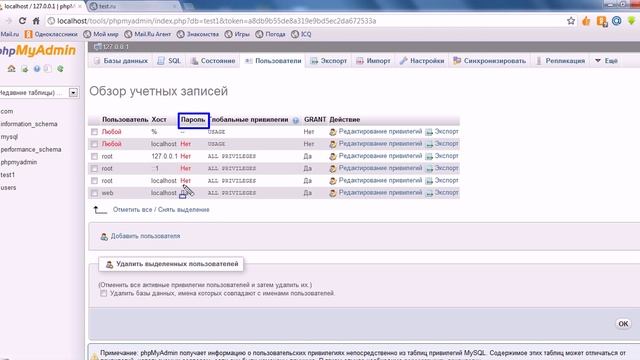The height and width of the screenshot is (360, 640).
Task: Click site info icon in address bar
Action: click(51, 21)
